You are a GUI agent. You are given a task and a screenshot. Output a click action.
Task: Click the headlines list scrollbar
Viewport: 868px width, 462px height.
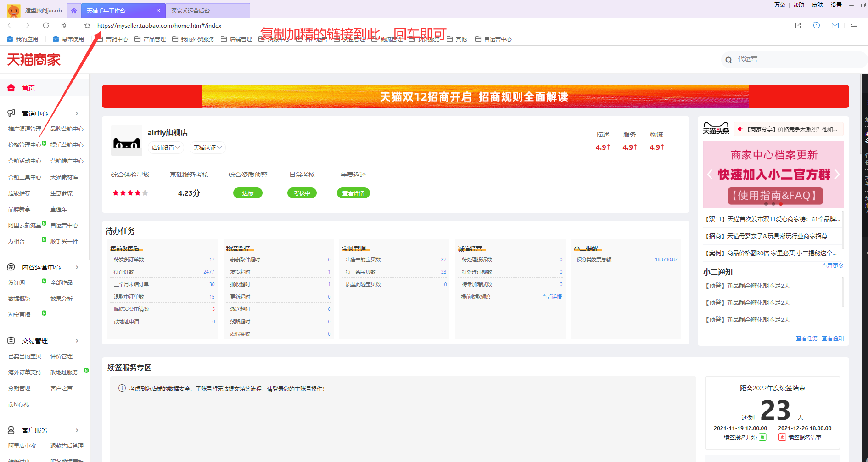coord(842,230)
